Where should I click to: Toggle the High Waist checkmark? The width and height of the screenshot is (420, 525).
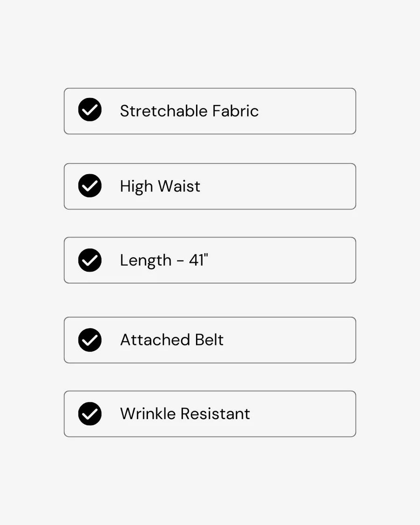pyautogui.click(x=90, y=186)
